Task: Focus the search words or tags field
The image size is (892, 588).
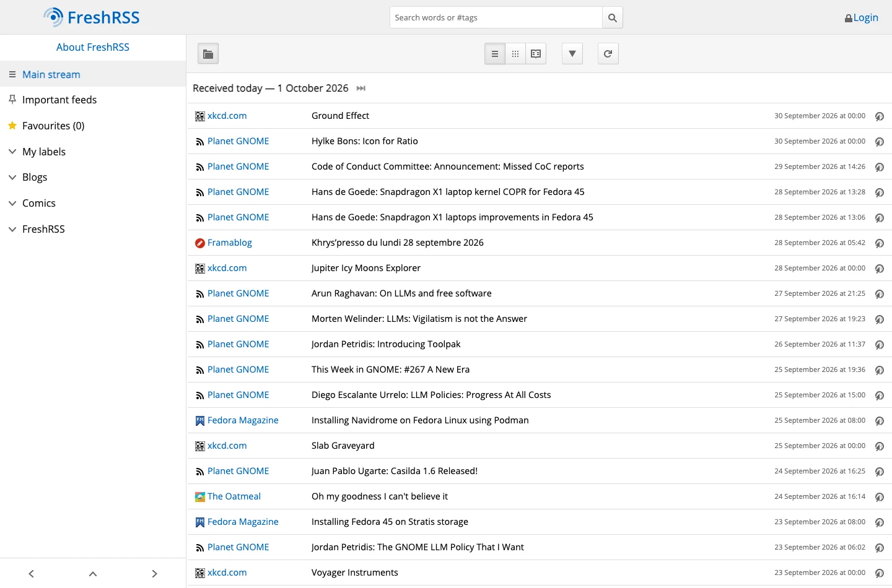Action: tap(496, 17)
